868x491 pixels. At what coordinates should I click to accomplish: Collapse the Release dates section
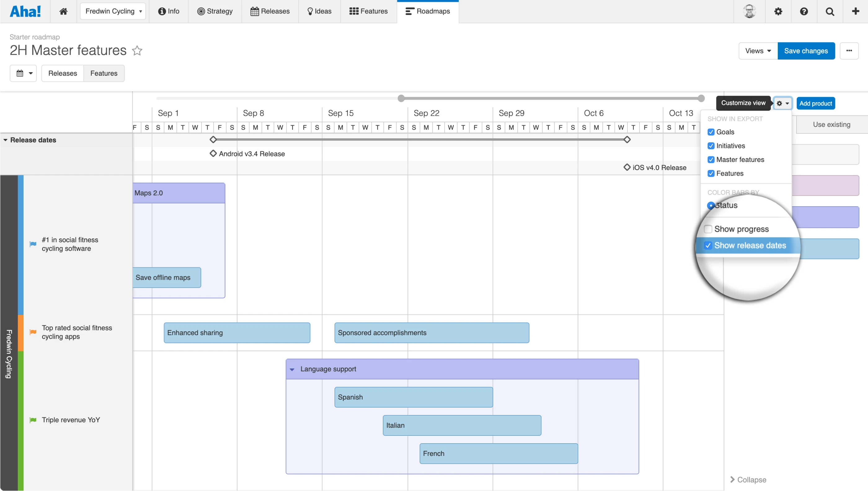[5, 140]
